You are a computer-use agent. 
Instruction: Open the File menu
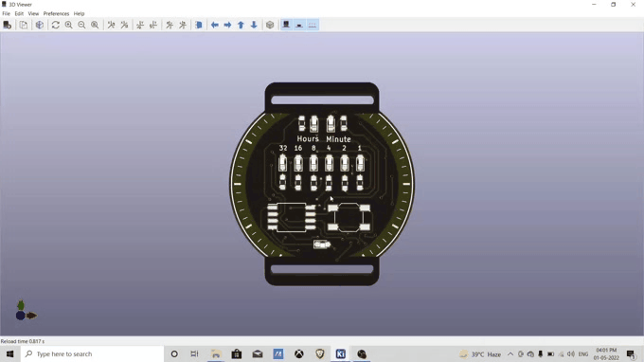pos(7,13)
